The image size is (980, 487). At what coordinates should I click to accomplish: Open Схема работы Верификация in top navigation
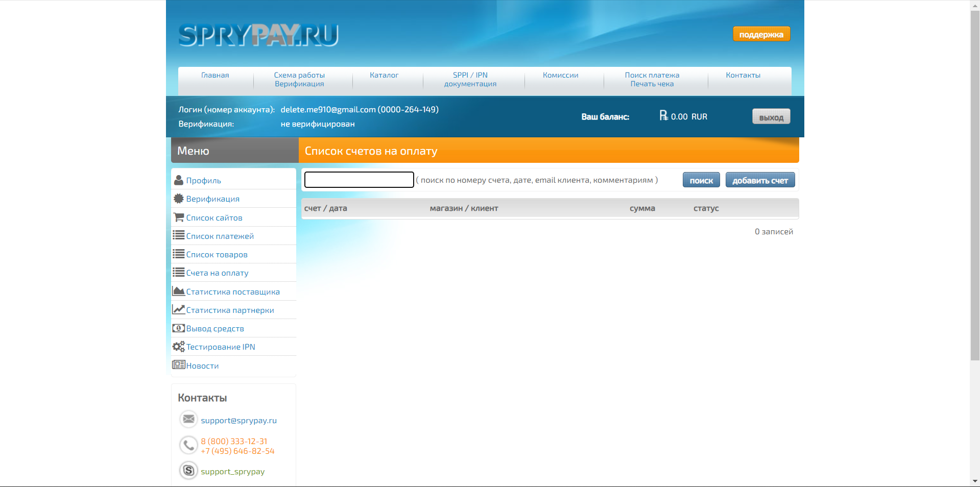299,80
